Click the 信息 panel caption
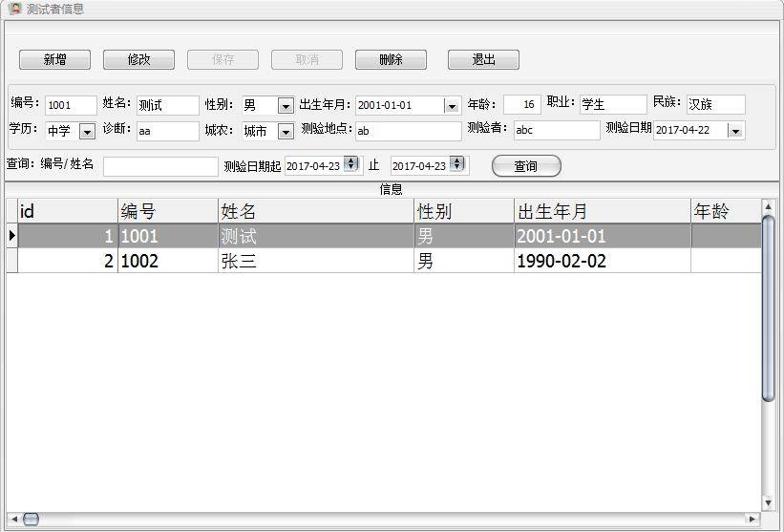Screen dimensions: 784x532 [x=391, y=189]
